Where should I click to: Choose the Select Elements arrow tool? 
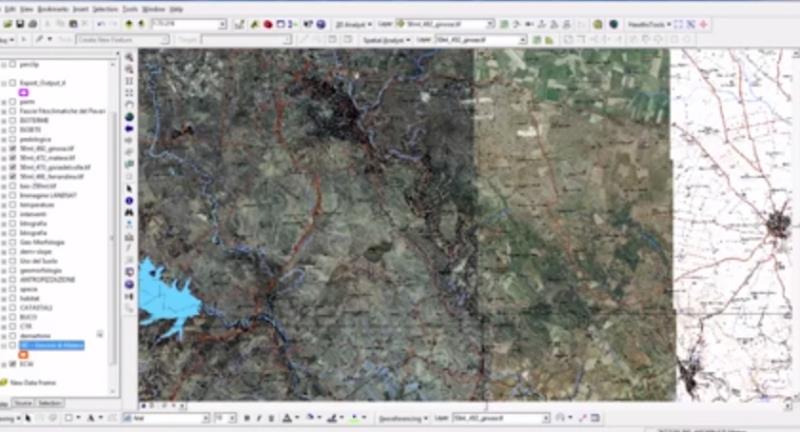pyautogui.click(x=130, y=187)
